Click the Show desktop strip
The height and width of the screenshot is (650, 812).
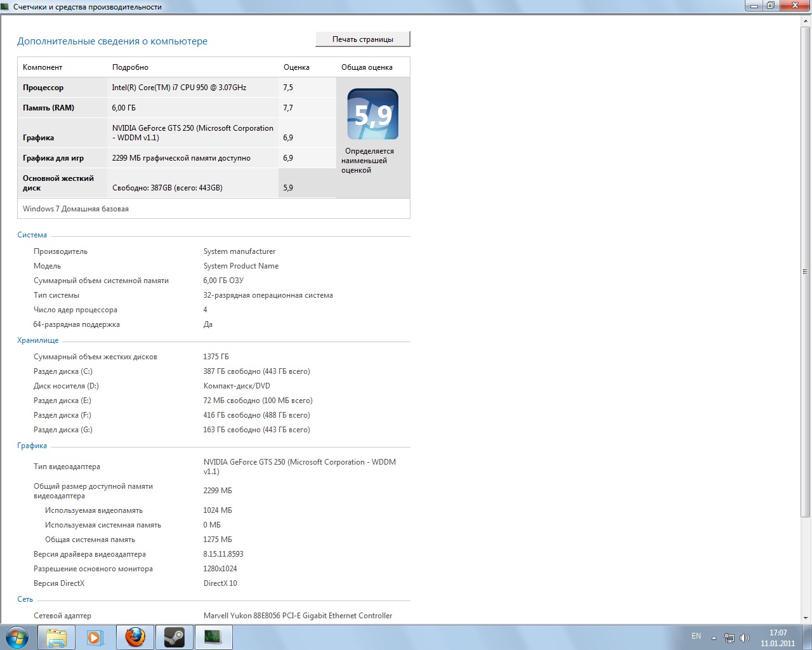(807, 637)
